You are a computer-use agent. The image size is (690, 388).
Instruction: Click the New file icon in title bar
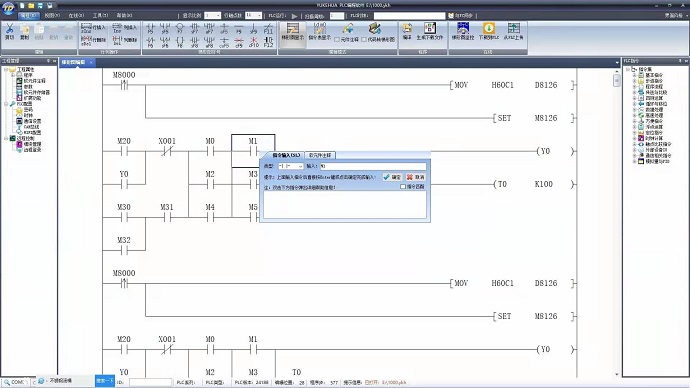[x=22, y=6]
